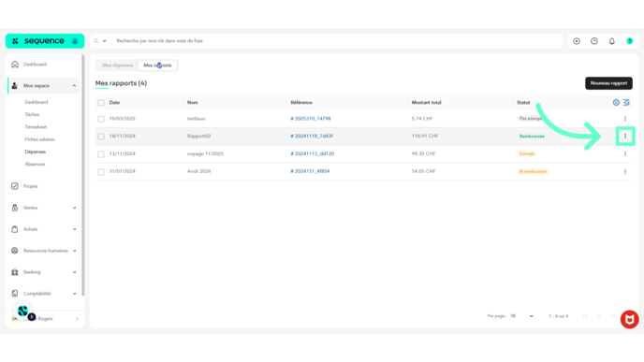Open reference # 2025310_14798
The image size is (644, 362).
311,119
